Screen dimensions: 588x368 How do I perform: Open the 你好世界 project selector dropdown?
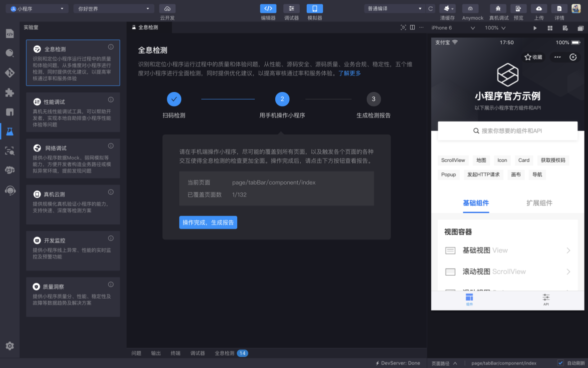tap(114, 8)
